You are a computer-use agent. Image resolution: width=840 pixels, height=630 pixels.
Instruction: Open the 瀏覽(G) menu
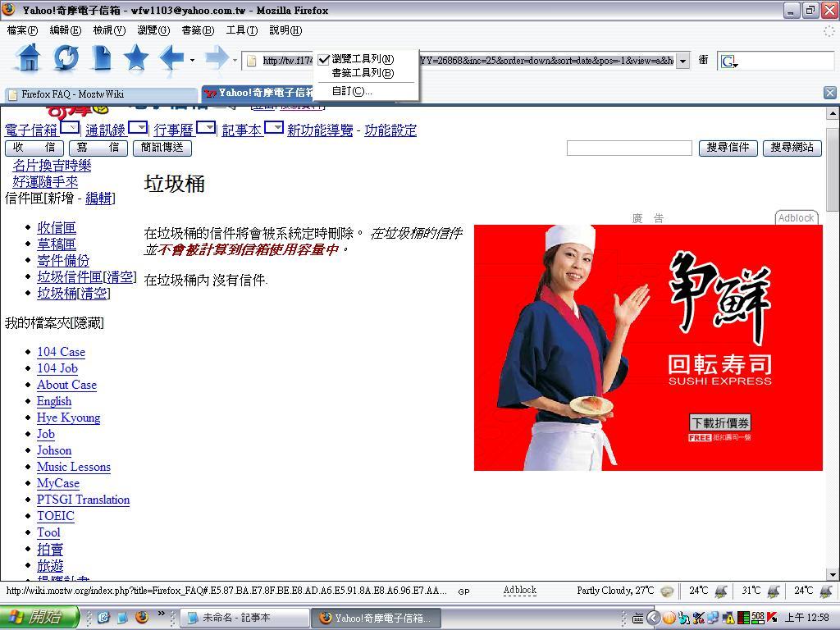(x=153, y=30)
